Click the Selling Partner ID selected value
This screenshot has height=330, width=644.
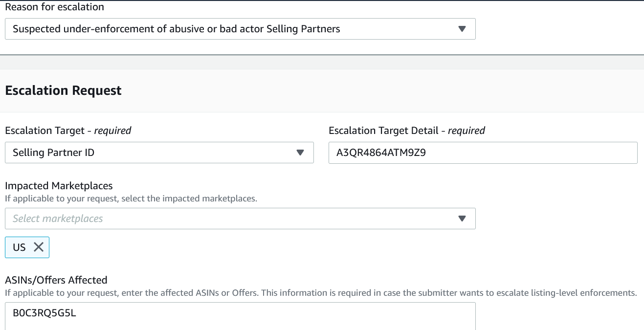pos(54,153)
